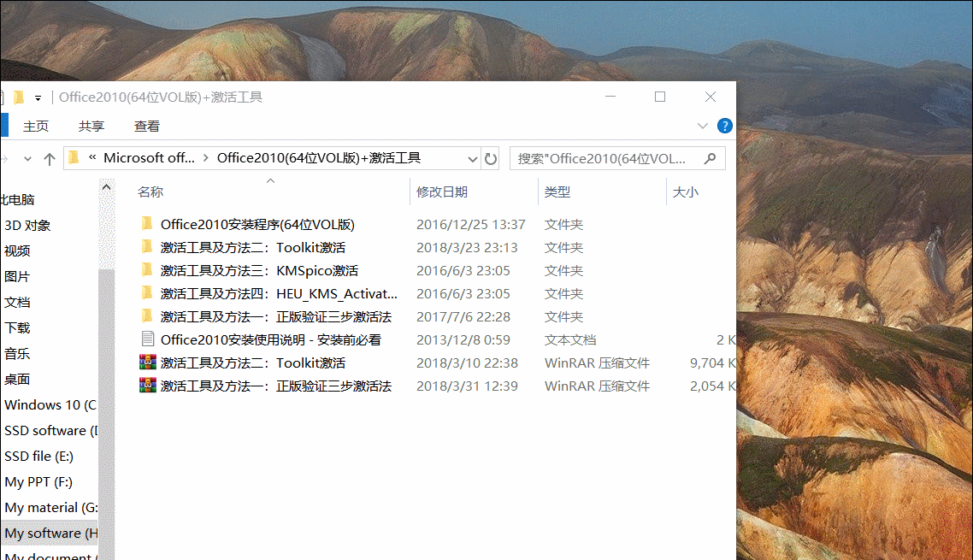Select WinRAR icon for 正版验证三步激活法 archive
The image size is (973, 560).
[148, 385]
